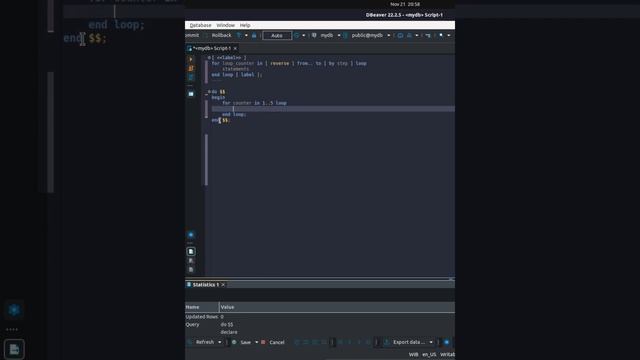Open the transaction log icon next to Rollback
The height and width of the screenshot is (360, 640).
239,36
